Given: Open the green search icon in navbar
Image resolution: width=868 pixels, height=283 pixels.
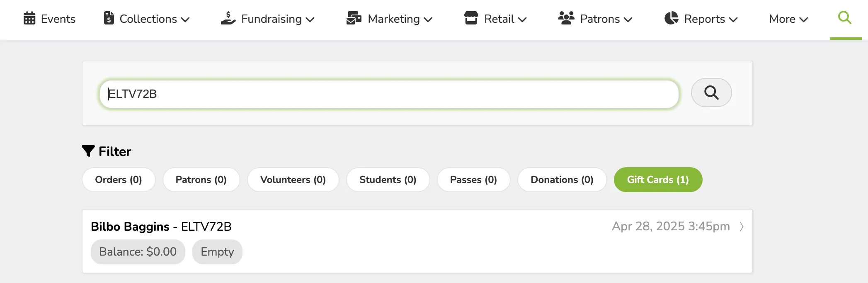Looking at the screenshot, I should [845, 18].
